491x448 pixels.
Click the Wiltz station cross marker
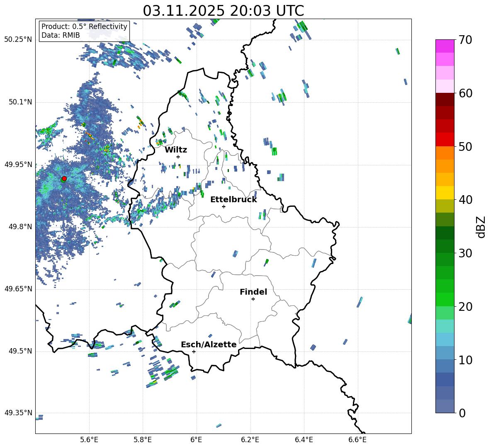click(x=178, y=157)
